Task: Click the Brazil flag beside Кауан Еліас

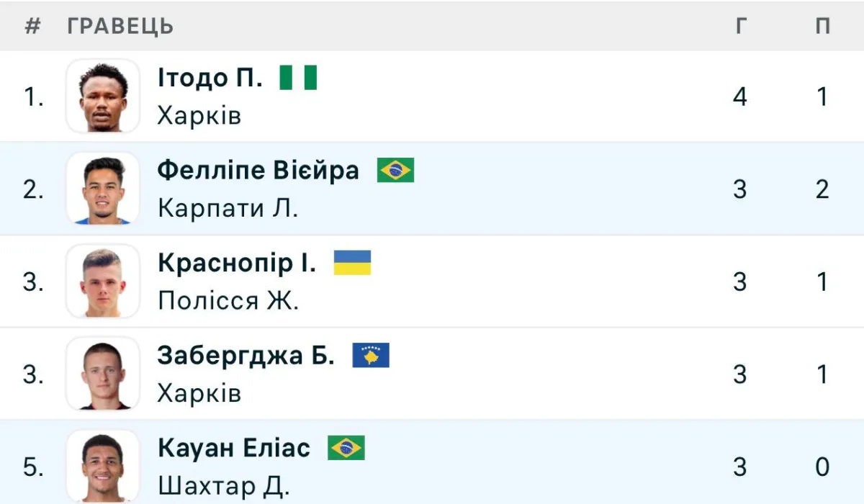Action: click(x=346, y=448)
